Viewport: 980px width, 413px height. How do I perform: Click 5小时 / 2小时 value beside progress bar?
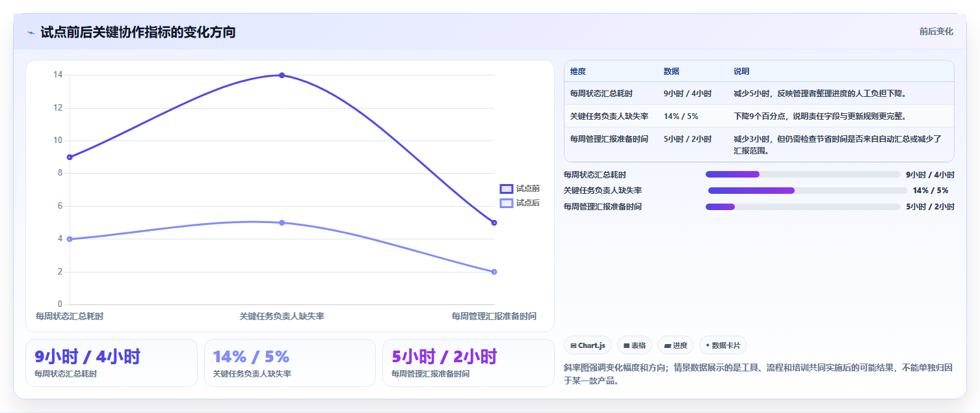pos(930,207)
